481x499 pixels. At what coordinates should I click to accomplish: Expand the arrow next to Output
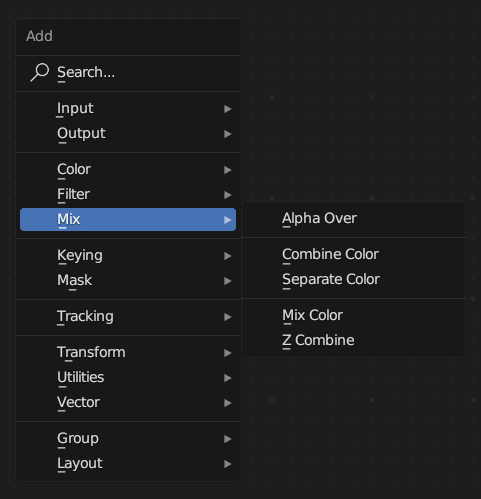click(228, 134)
